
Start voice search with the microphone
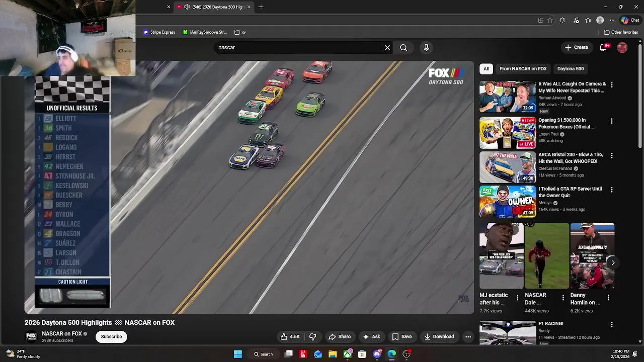[x=426, y=47]
